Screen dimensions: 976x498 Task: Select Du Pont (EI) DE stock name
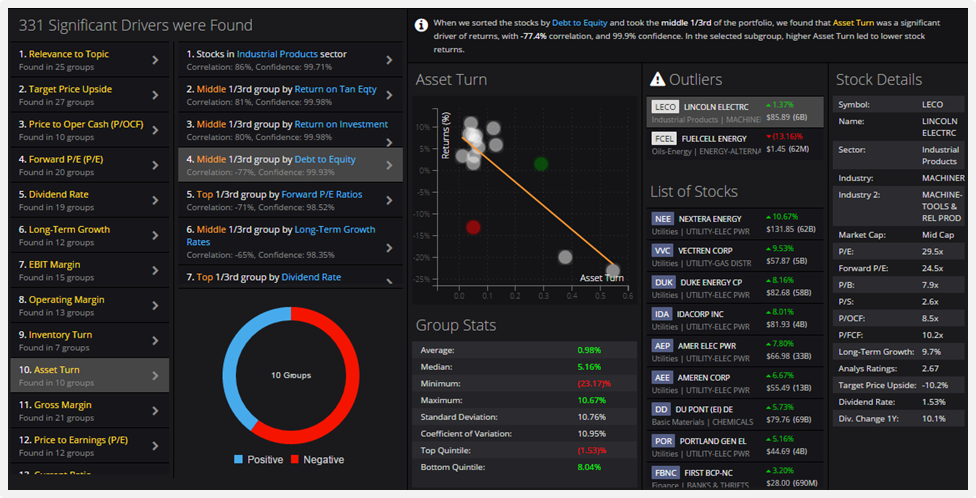(x=704, y=410)
